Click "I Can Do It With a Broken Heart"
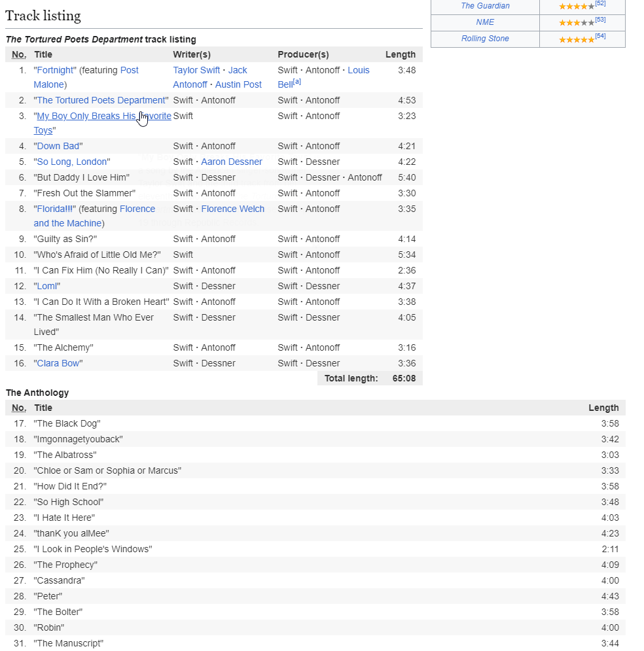644x651 pixels. click(101, 302)
